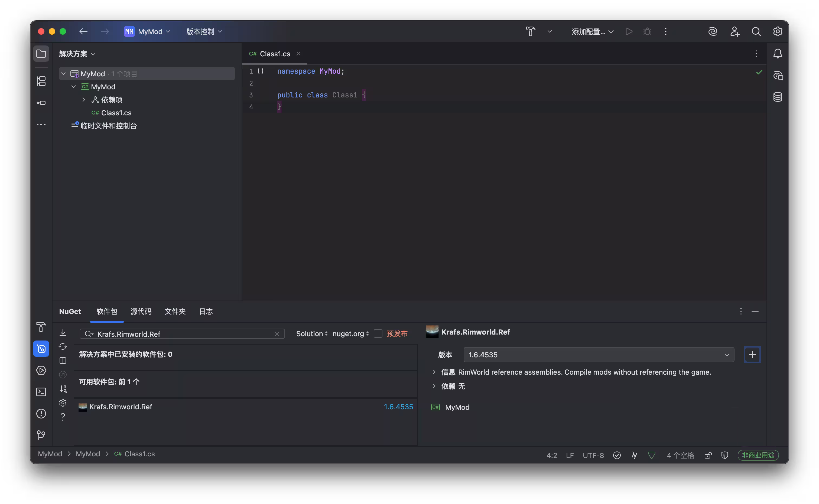This screenshot has width=819, height=504.
Task: Open the Problems tool window icon
Action: pyautogui.click(x=41, y=414)
